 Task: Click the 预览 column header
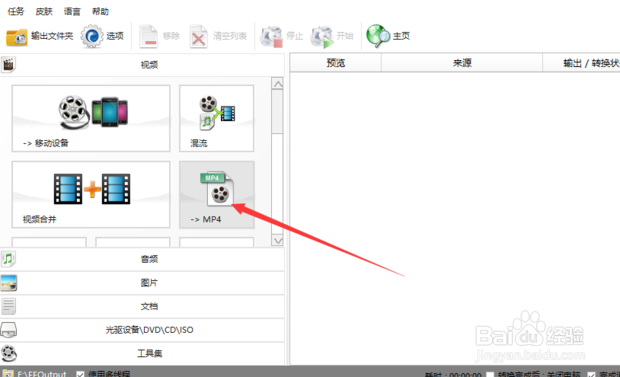[x=336, y=63]
